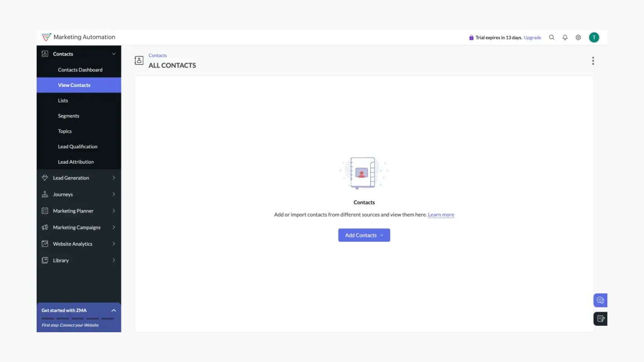Open the three-dot options menu near ALL CONTACTS
Image resolution: width=644 pixels, height=362 pixels.
click(x=593, y=60)
